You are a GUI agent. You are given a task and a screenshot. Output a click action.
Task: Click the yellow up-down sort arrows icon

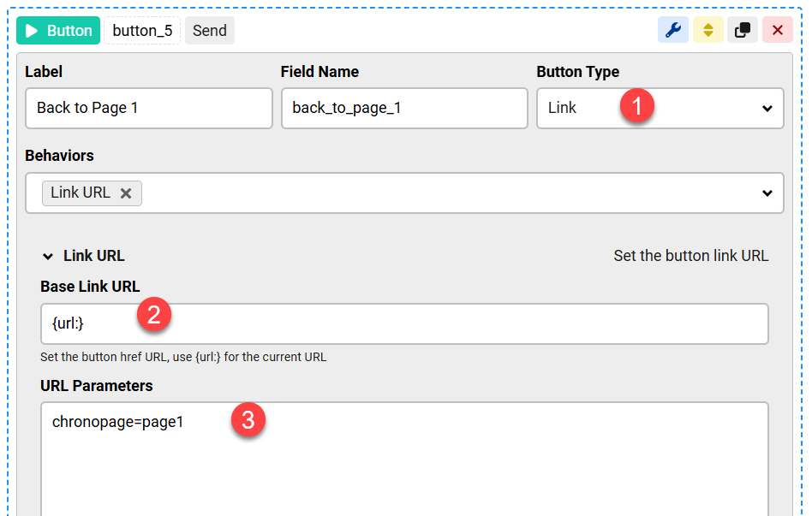(708, 30)
